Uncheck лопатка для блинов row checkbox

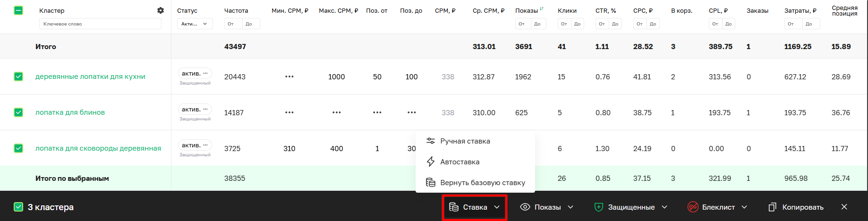coord(18,112)
